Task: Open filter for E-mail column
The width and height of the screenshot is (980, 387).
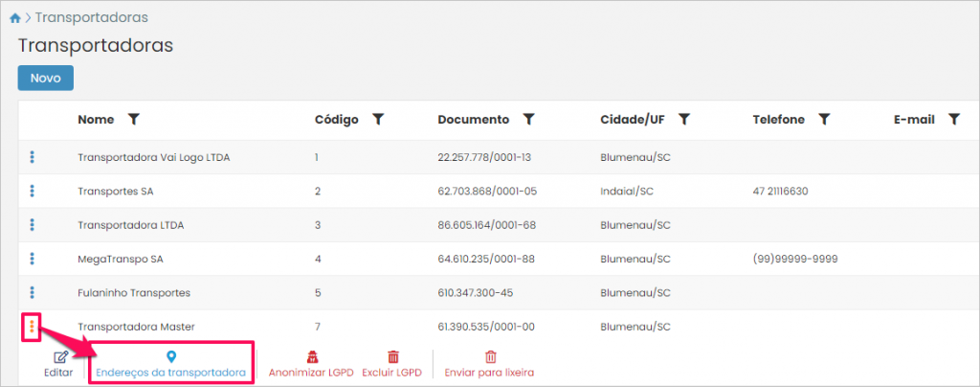Action: tap(954, 120)
